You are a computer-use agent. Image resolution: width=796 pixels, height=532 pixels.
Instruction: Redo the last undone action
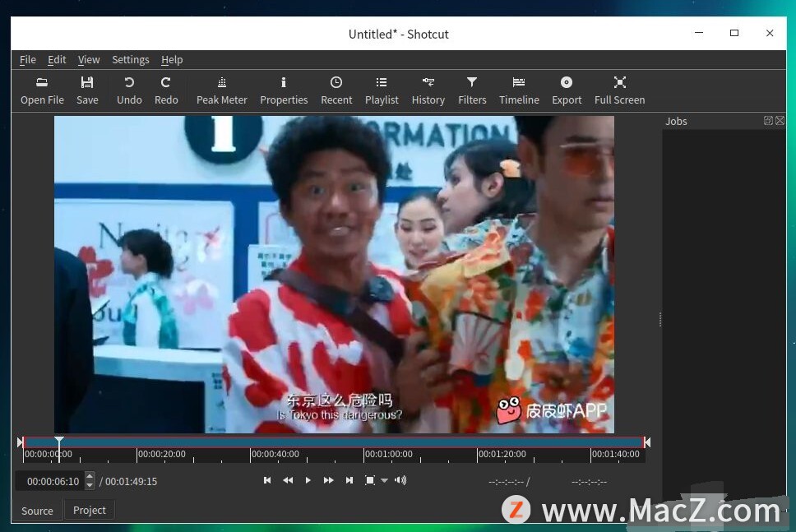point(166,90)
